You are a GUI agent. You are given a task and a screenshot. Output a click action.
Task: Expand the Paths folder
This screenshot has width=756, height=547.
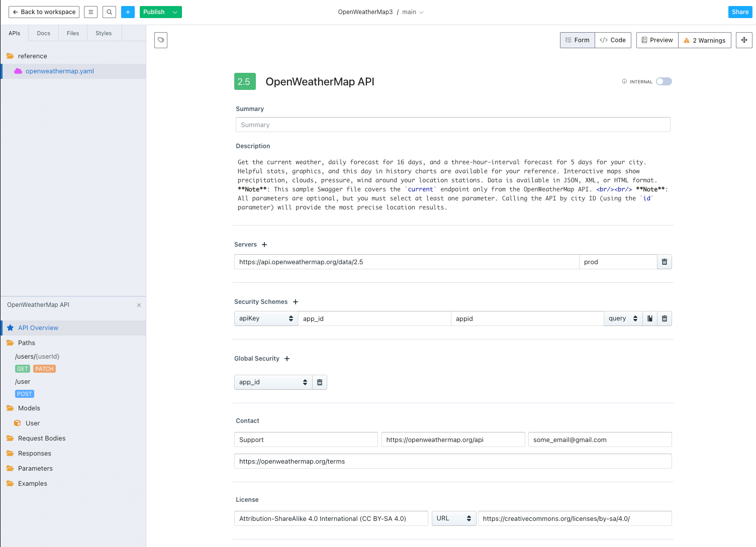point(73,343)
